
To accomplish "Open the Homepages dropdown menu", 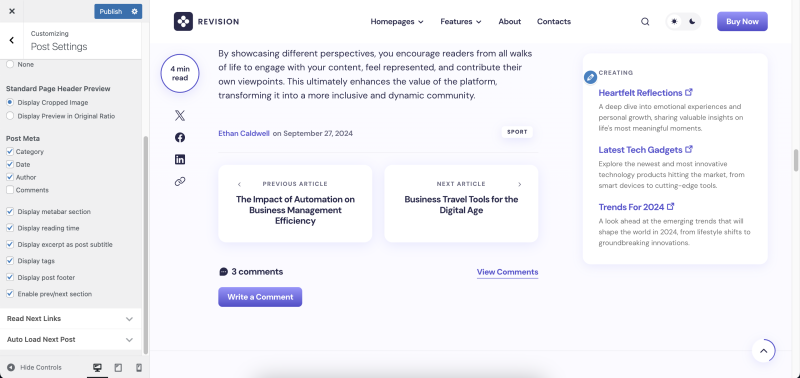I will coord(397,21).
